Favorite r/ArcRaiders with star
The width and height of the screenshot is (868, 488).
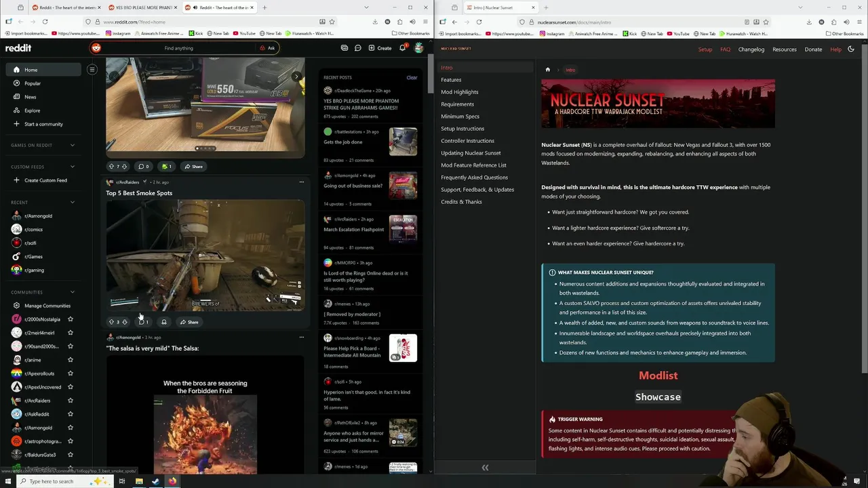71,401
